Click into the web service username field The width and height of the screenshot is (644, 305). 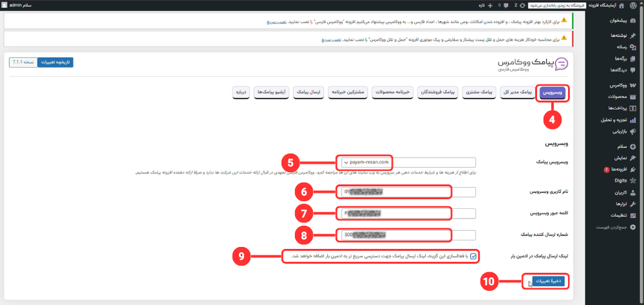[x=406, y=192]
